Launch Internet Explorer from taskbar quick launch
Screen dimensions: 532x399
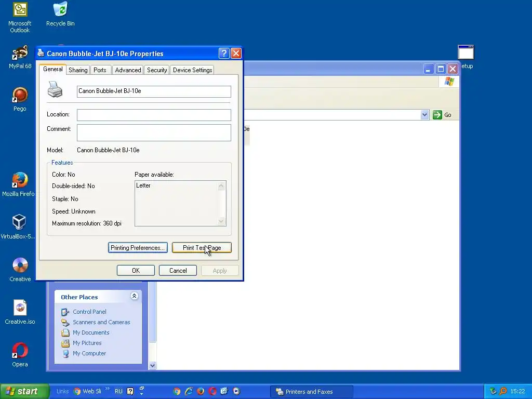[x=189, y=391]
